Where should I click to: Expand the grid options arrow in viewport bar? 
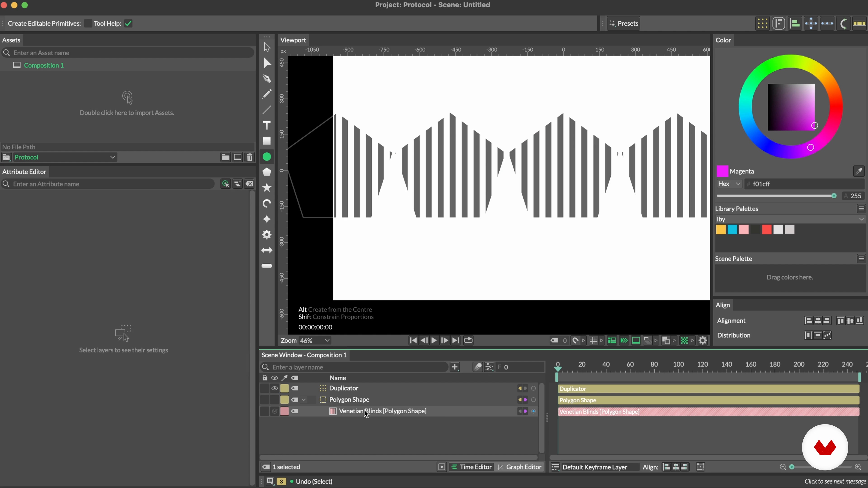(x=602, y=340)
